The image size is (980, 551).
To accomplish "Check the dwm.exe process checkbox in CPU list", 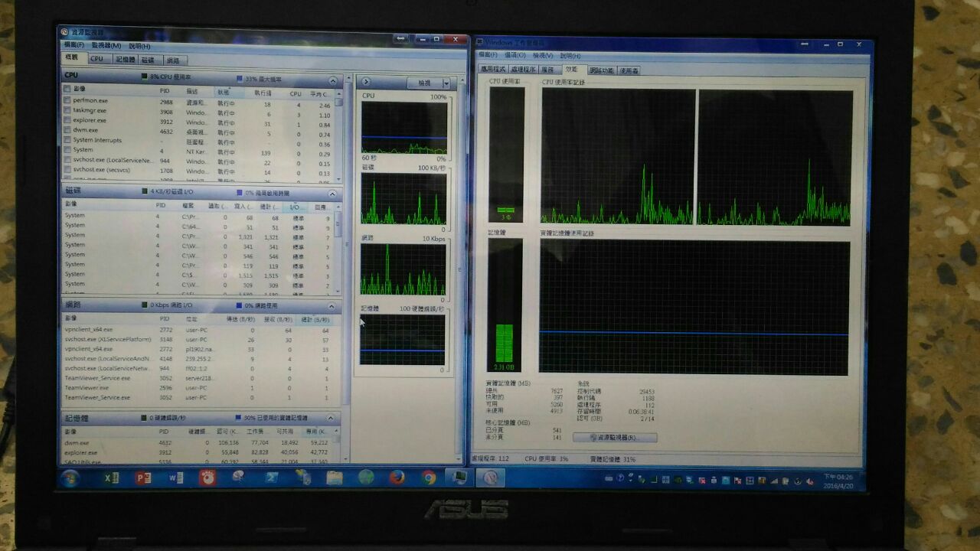I will coord(67,130).
